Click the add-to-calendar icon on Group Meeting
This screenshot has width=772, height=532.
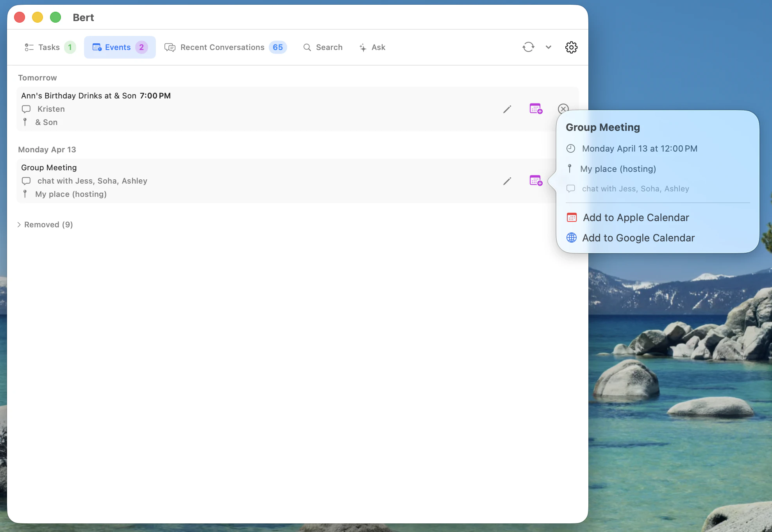pos(536,181)
